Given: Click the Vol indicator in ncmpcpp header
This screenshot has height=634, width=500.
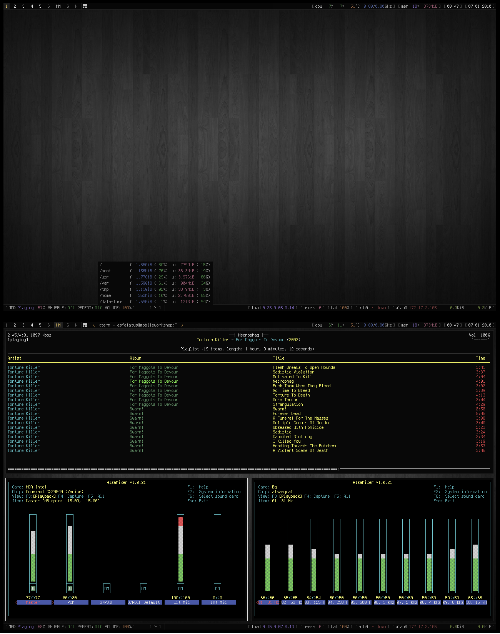Looking at the screenshot, I should click(x=479, y=335).
